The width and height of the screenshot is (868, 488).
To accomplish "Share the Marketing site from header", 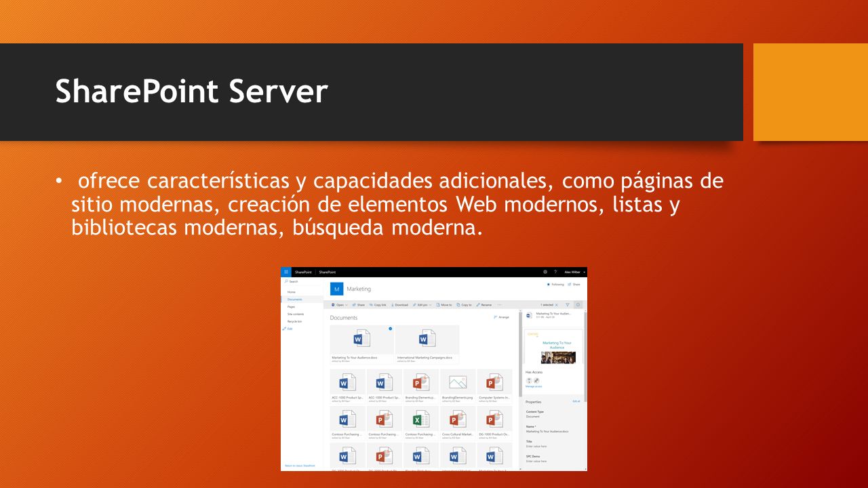I will 574,285.
